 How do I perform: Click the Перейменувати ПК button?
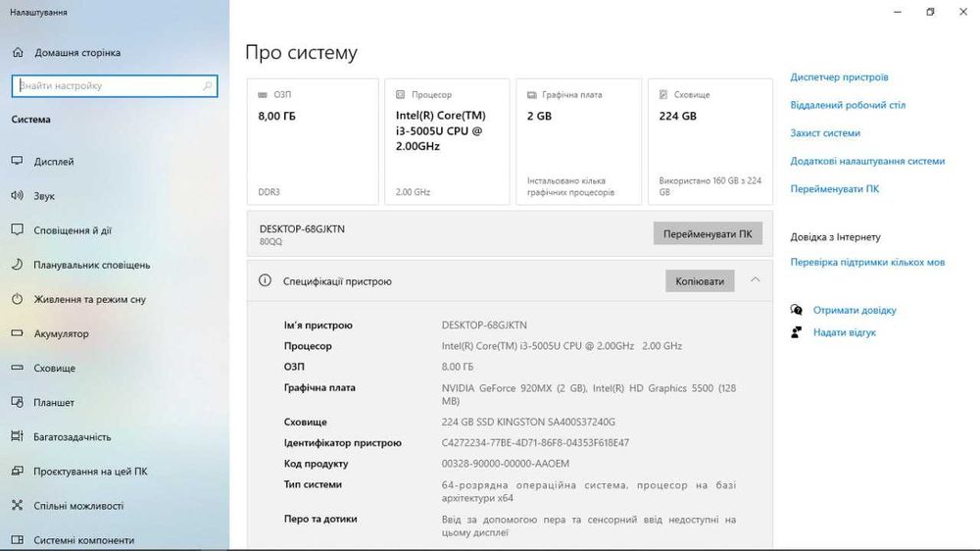tap(708, 234)
